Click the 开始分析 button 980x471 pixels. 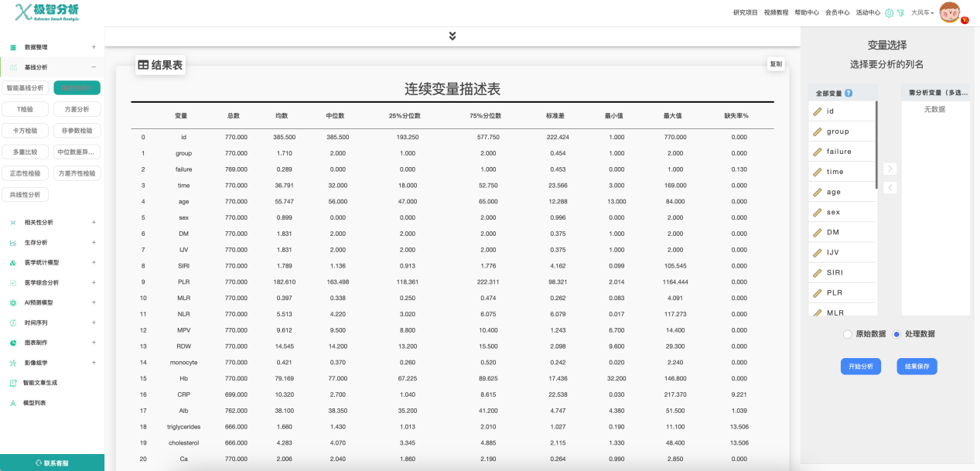860,367
